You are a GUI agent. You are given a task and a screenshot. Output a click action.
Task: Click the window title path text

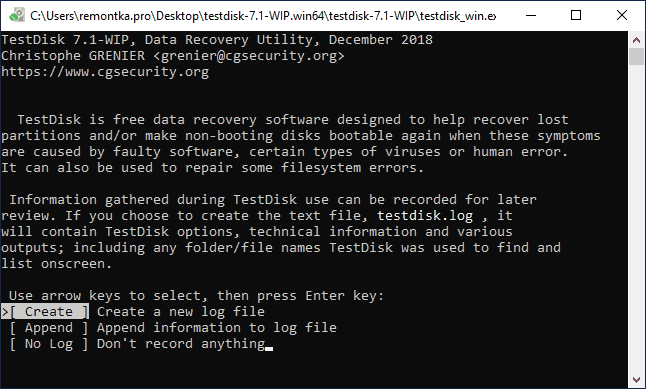(x=263, y=16)
